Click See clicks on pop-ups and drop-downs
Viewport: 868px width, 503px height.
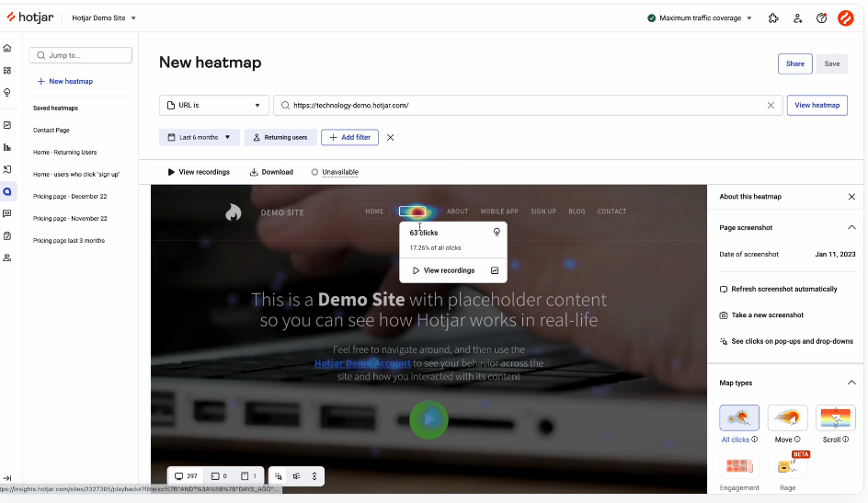point(786,341)
